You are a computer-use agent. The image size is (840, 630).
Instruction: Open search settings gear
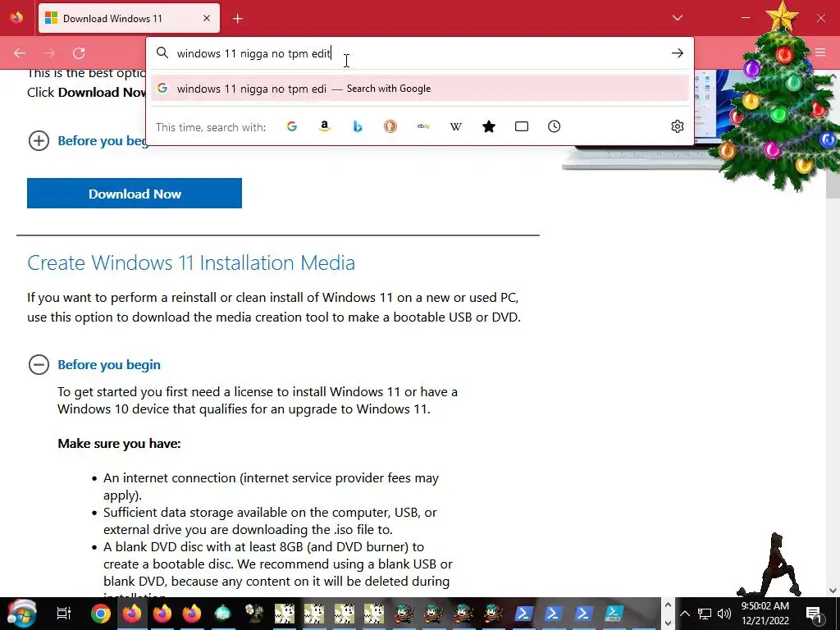click(x=677, y=126)
